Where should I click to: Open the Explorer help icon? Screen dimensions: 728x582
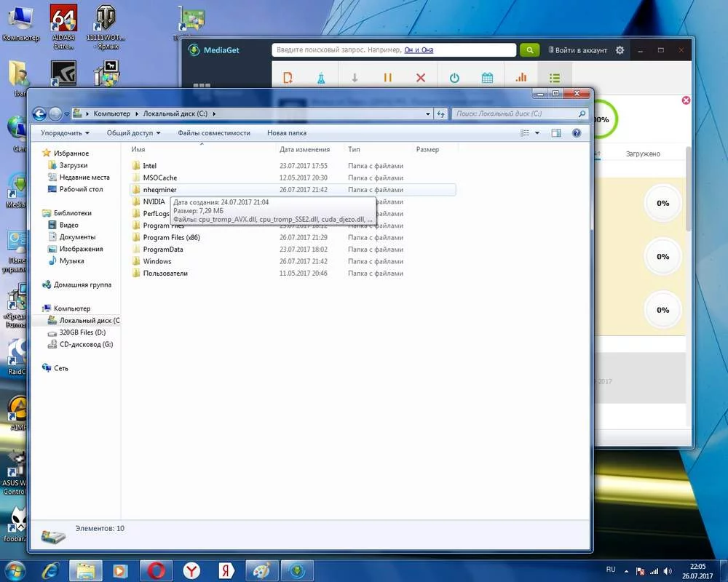click(577, 133)
